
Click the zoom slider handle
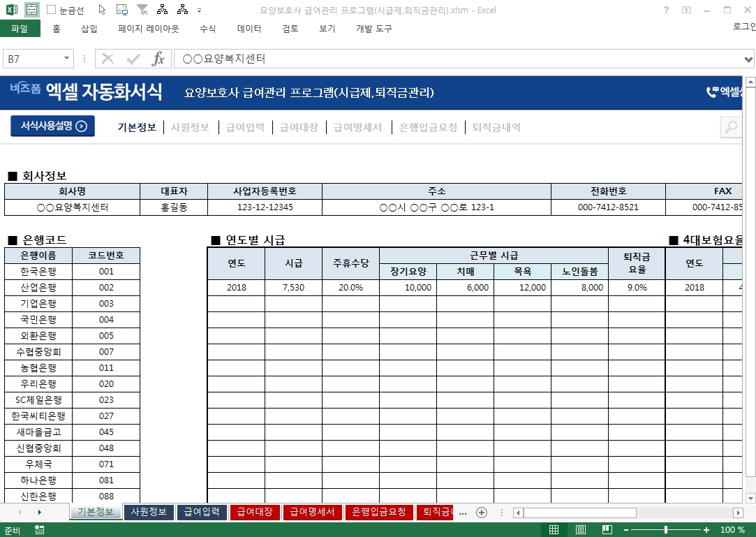pyautogui.click(x=666, y=530)
